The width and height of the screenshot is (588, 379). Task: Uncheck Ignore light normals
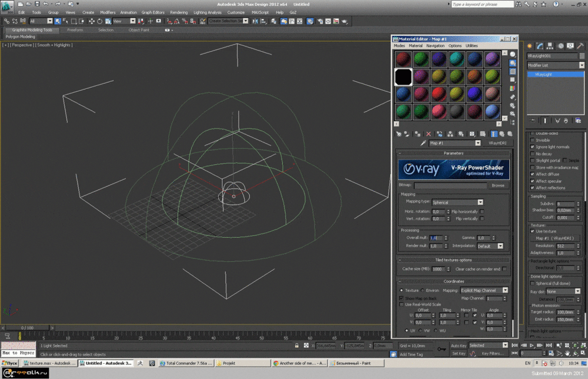[x=532, y=147]
